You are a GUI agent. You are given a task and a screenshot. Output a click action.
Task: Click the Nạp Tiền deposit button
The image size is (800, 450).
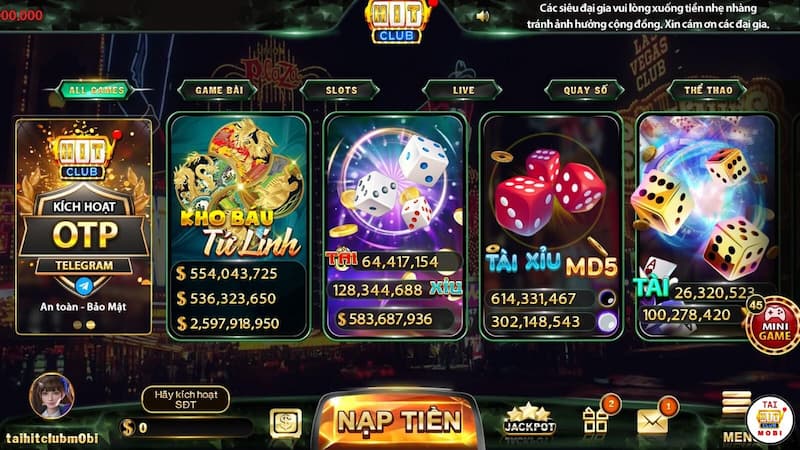coord(399,421)
